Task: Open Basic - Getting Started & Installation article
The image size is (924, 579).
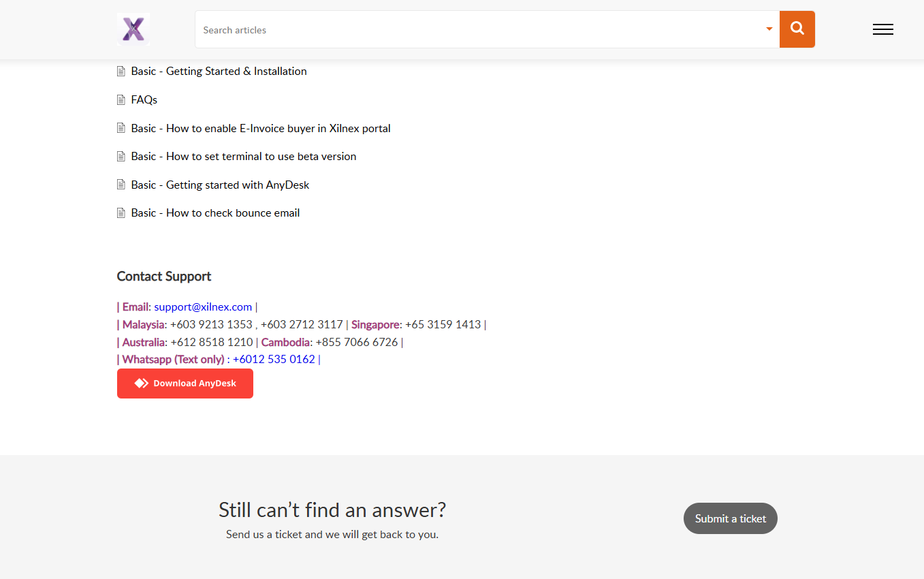Action: coord(219,72)
